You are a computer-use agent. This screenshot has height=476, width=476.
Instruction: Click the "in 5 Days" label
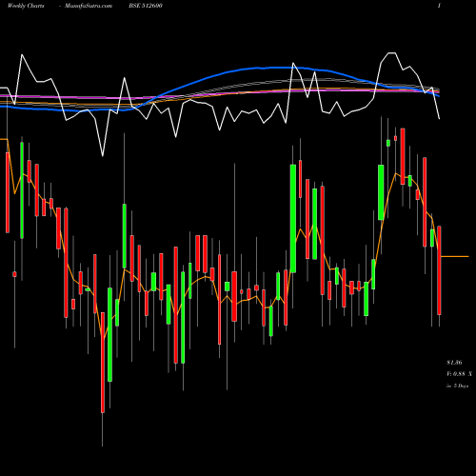click(457, 386)
